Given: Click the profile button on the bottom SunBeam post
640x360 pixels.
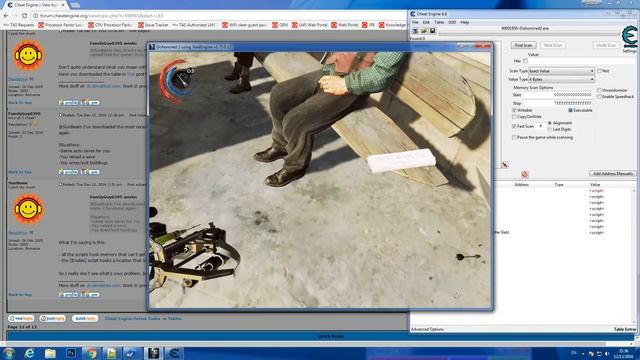Looking at the screenshot, I should tap(68, 294).
